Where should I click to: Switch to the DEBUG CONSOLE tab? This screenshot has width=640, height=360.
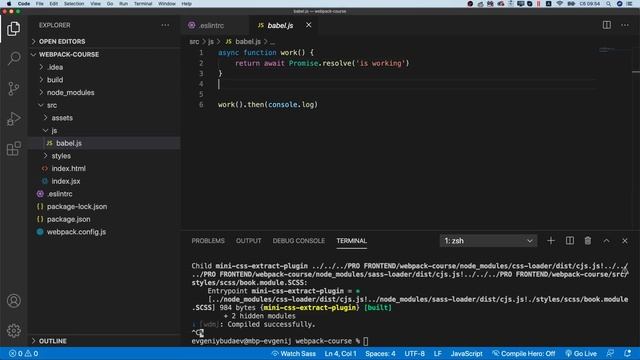(299, 241)
